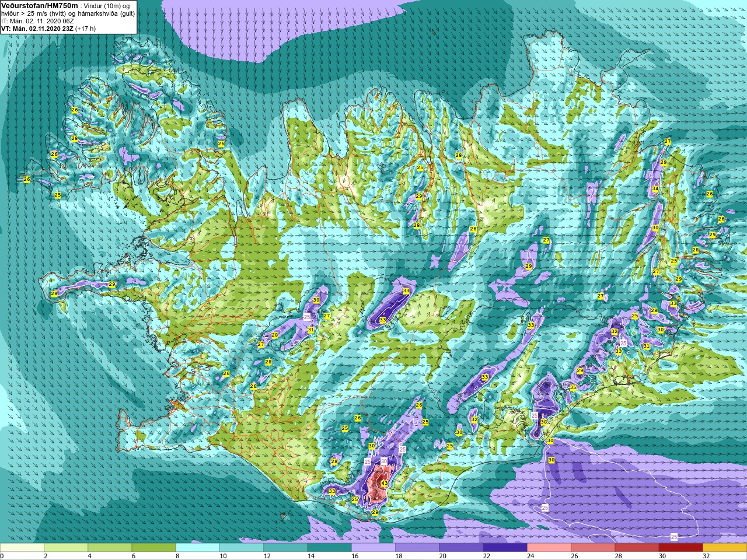Click the yellow '34' gust label on the map

click(x=655, y=188)
